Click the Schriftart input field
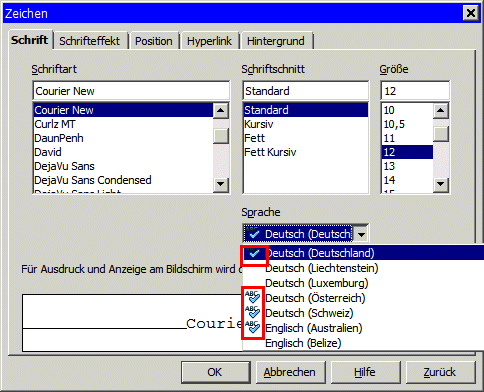Viewport: 484px width, 392px height. pos(131,91)
